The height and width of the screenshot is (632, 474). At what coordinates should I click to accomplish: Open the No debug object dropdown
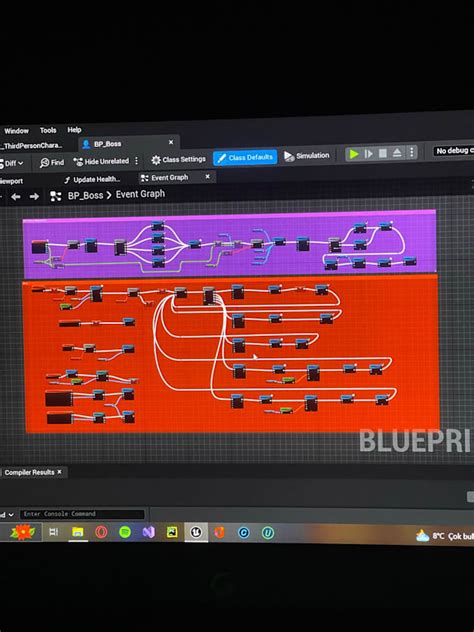click(x=454, y=151)
